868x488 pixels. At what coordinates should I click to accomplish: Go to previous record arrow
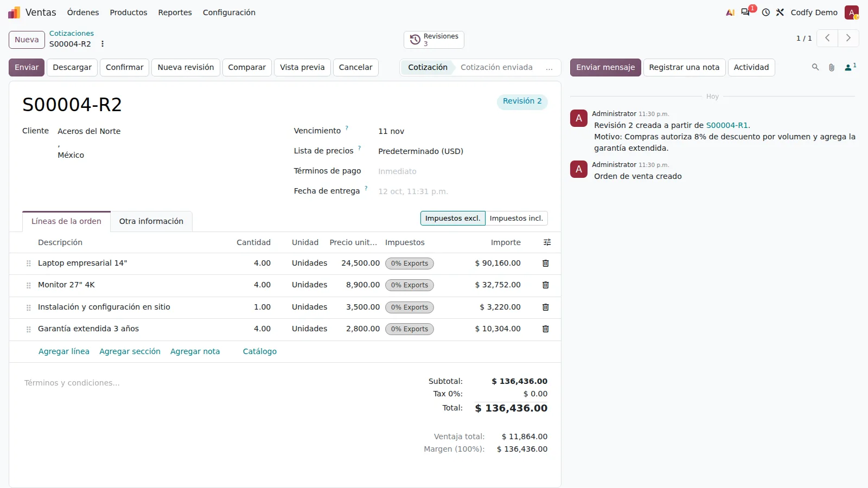click(827, 38)
